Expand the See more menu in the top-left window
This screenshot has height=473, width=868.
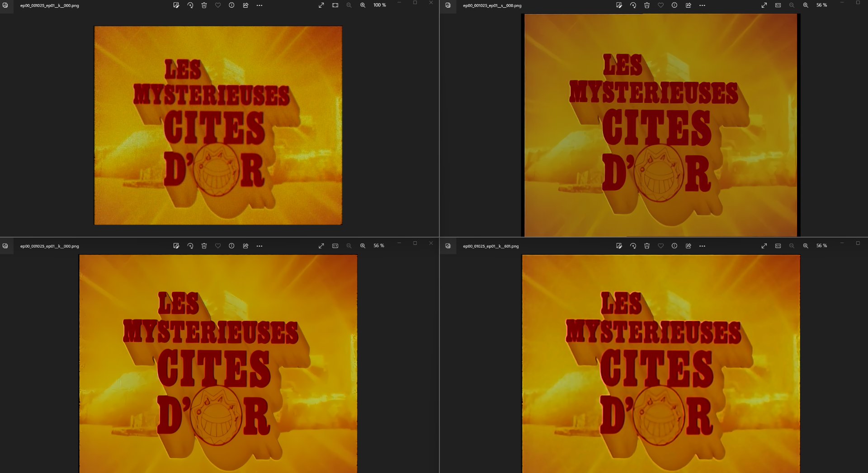[x=259, y=5]
